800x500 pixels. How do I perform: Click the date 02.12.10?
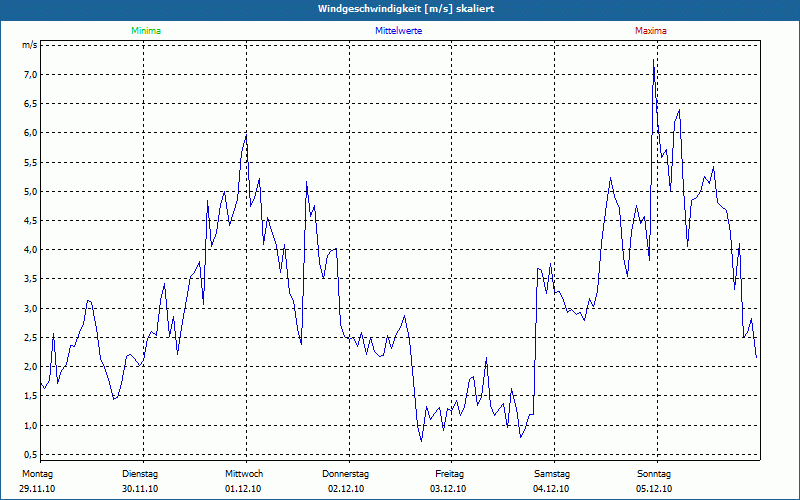pyautogui.click(x=346, y=489)
